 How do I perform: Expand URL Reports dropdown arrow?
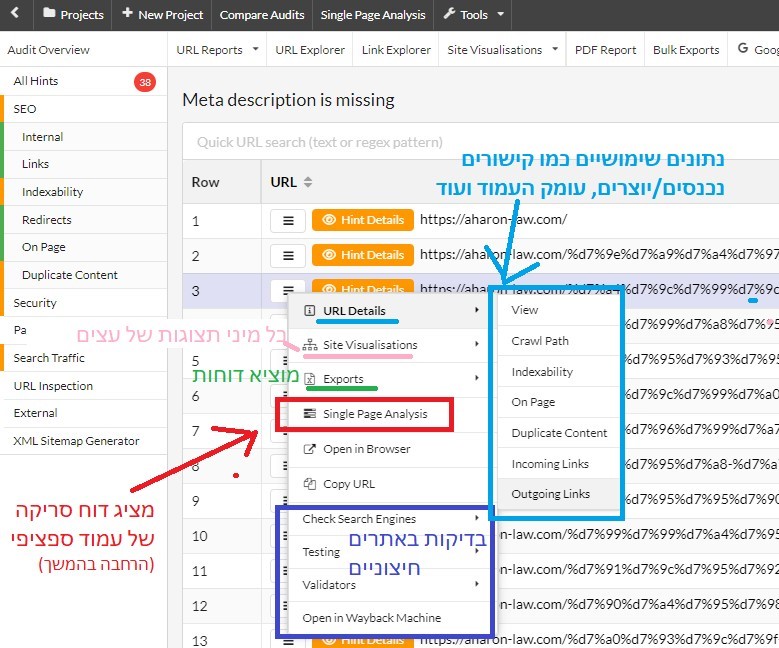(x=255, y=49)
